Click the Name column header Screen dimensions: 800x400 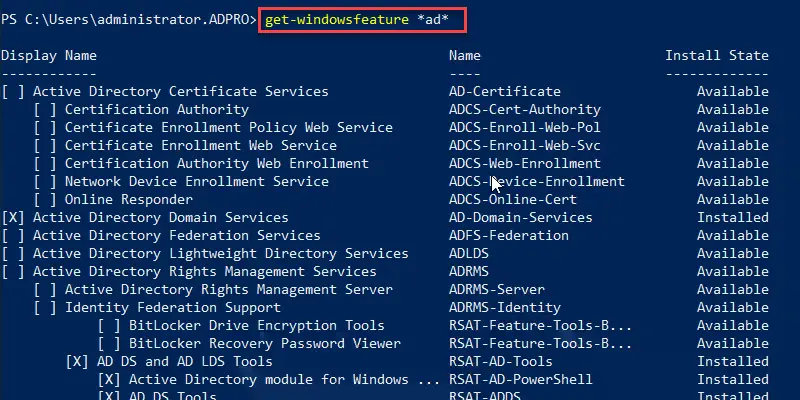[465, 56]
